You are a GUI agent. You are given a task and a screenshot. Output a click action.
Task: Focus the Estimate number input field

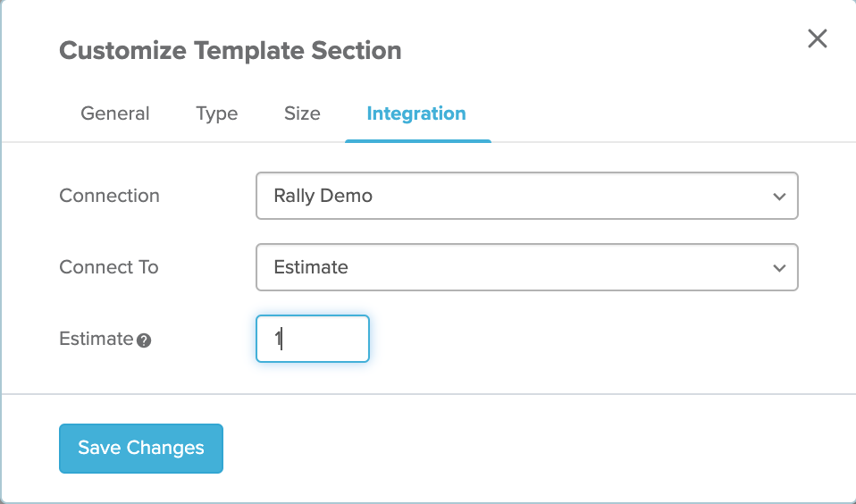pyautogui.click(x=313, y=339)
